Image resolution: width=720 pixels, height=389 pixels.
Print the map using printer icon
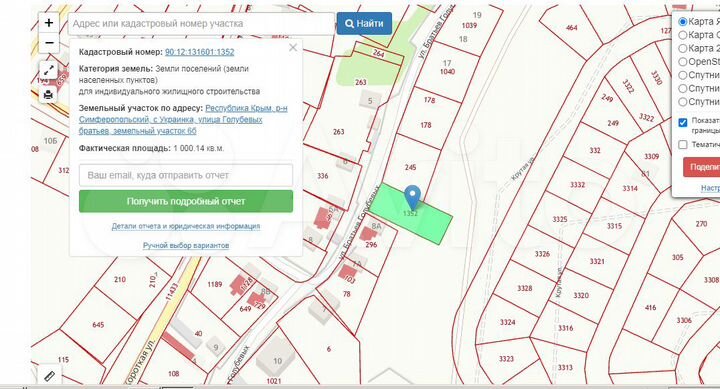click(x=48, y=95)
